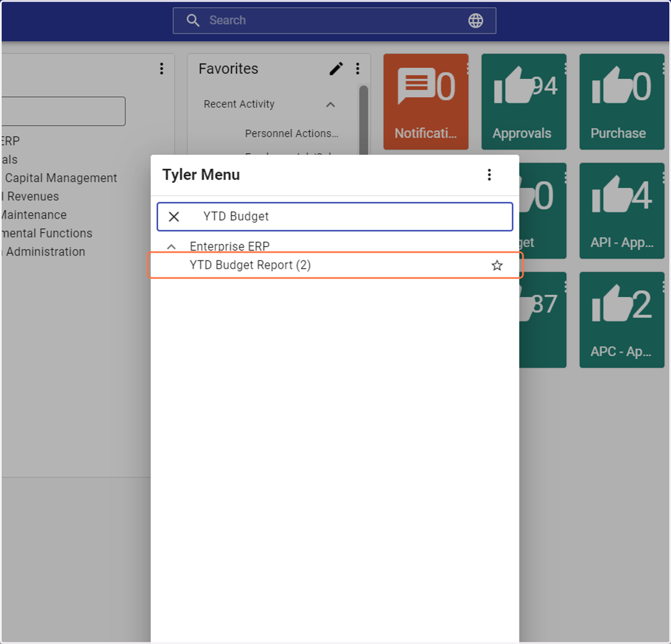Image resolution: width=671 pixels, height=644 pixels.
Task: Open the API - App tile
Action: pyautogui.click(x=622, y=211)
